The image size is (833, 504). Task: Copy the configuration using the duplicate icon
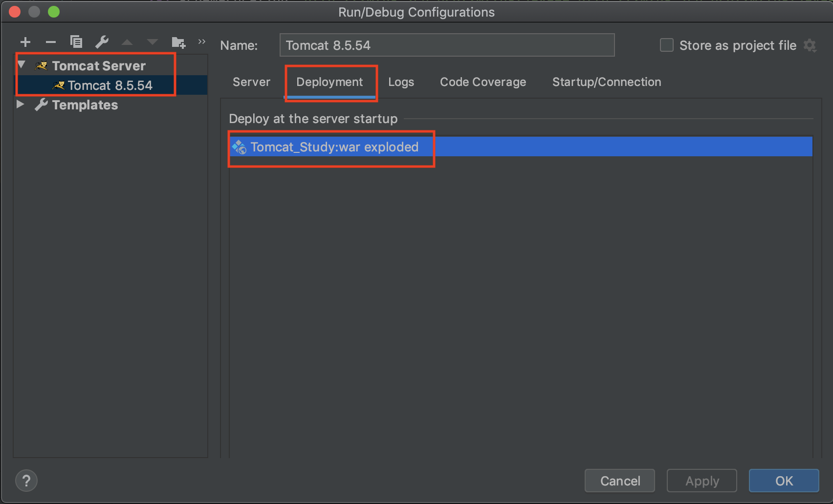[x=76, y=42]
